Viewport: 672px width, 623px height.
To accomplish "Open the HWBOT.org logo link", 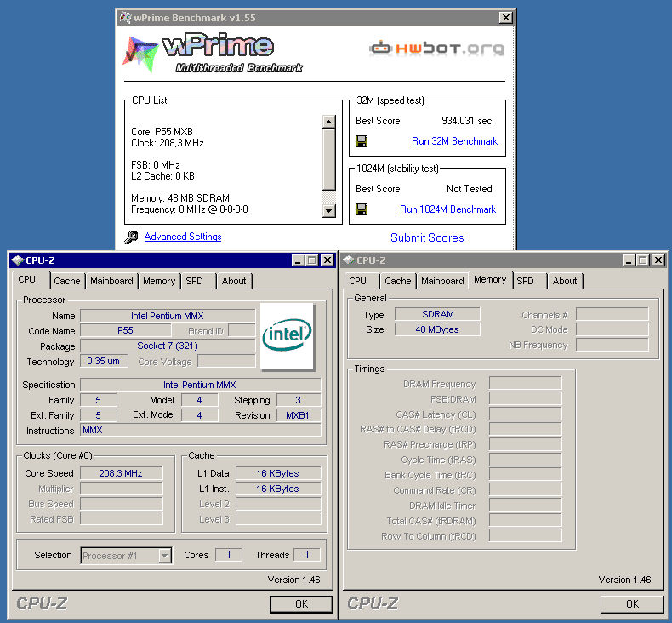I will tap(436, 48).
